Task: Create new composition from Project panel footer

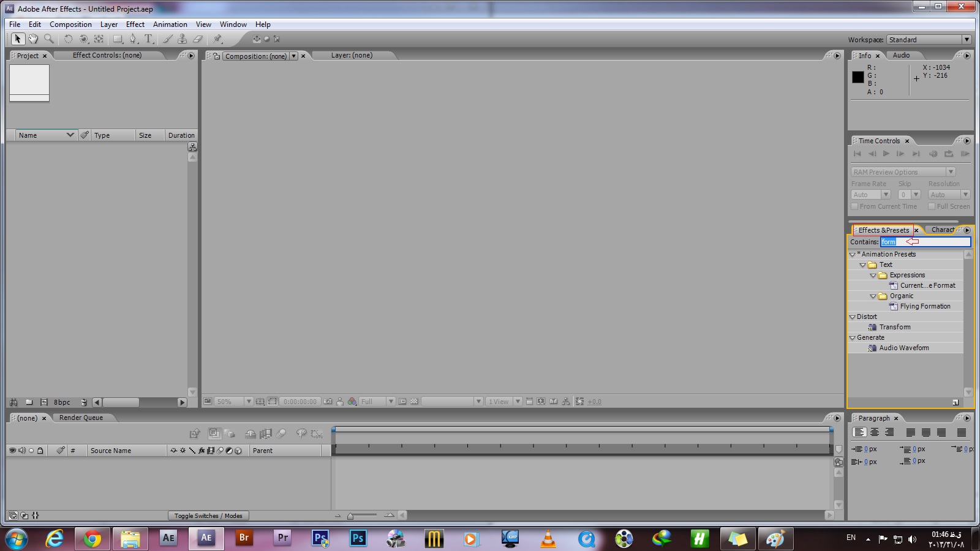Action: (43, 402)
